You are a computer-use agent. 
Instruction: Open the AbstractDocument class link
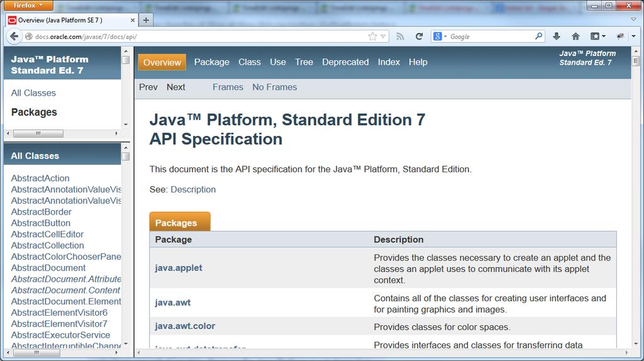[48, 268]
